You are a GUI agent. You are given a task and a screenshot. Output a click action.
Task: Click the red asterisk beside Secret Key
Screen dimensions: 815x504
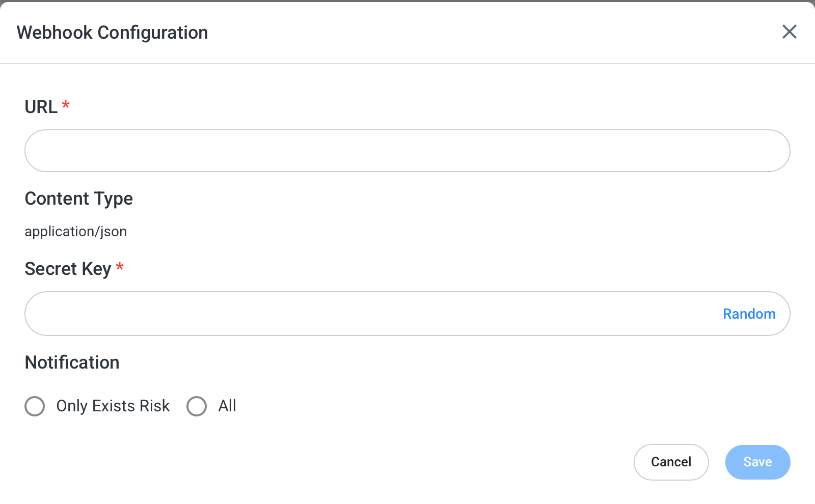[x=120, y=267]
